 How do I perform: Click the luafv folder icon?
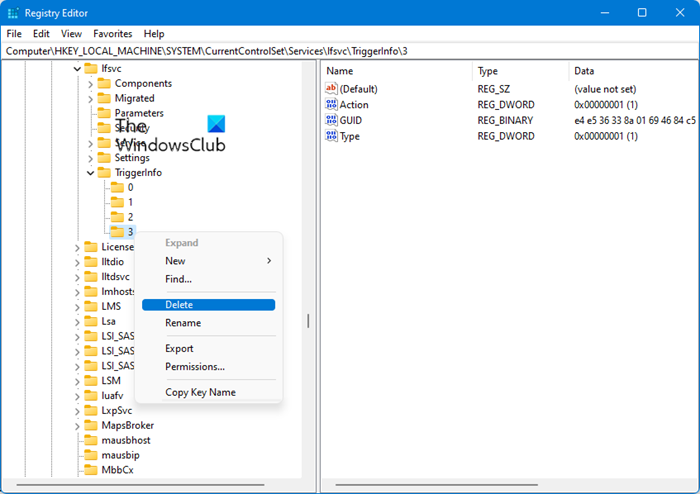91,395
